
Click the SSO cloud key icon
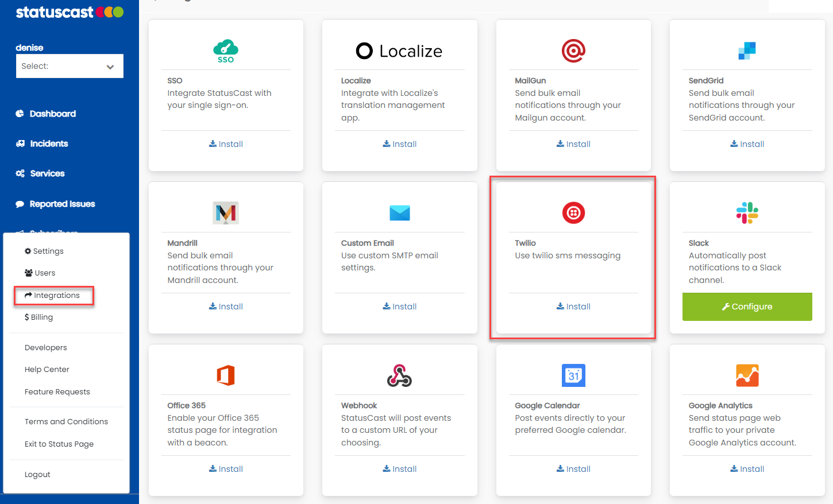[226, 51]
